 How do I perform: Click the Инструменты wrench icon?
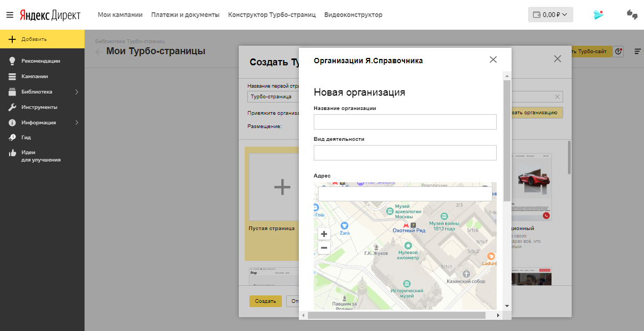12,107
